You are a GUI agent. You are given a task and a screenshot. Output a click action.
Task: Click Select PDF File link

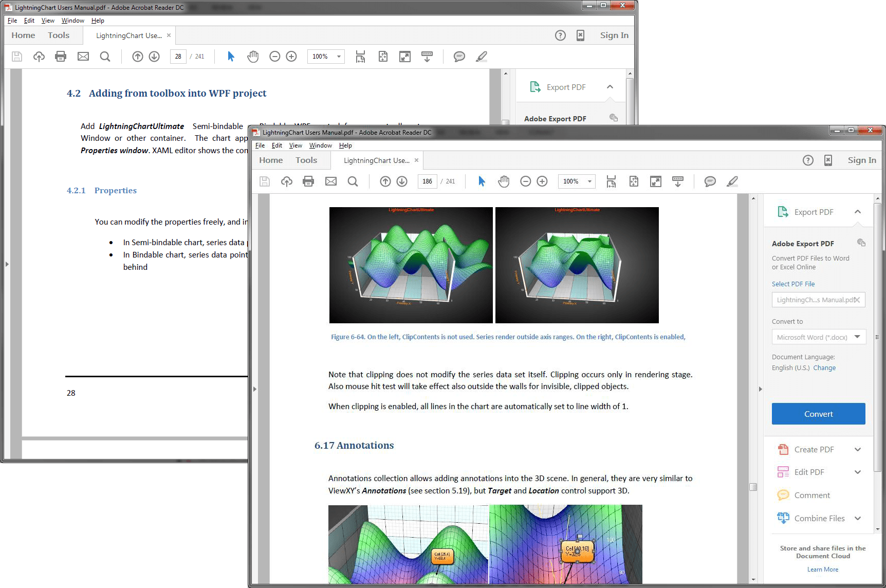793,284
